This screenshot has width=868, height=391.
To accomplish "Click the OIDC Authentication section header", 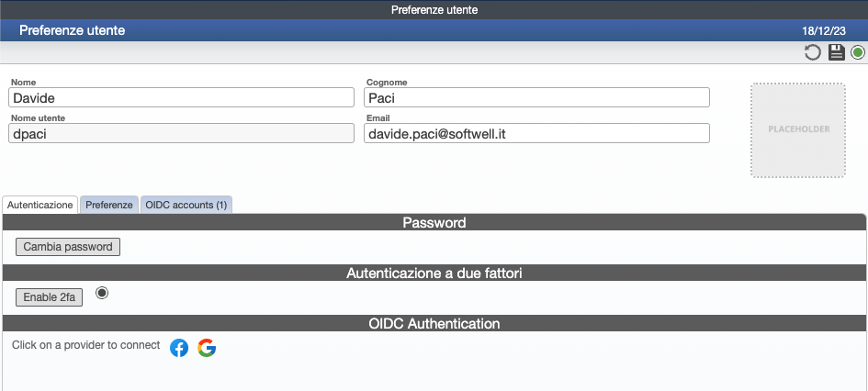I will point(434,323).
